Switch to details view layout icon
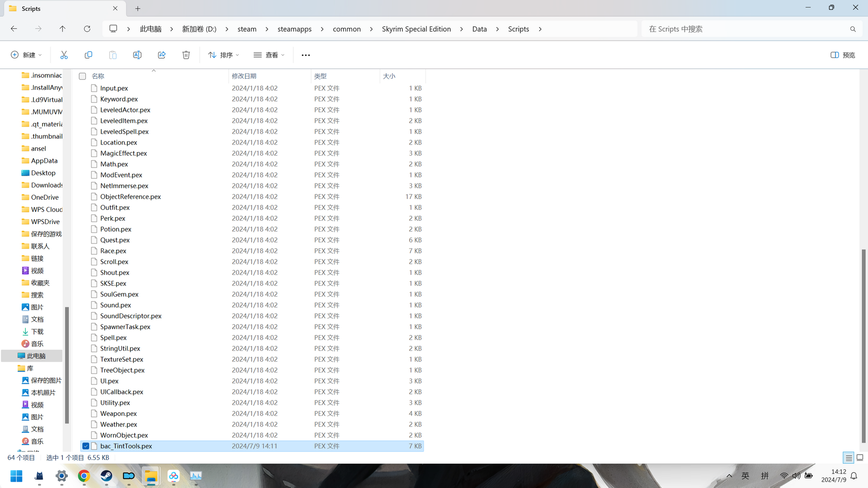The image size is (868, 488). (849, 458)
